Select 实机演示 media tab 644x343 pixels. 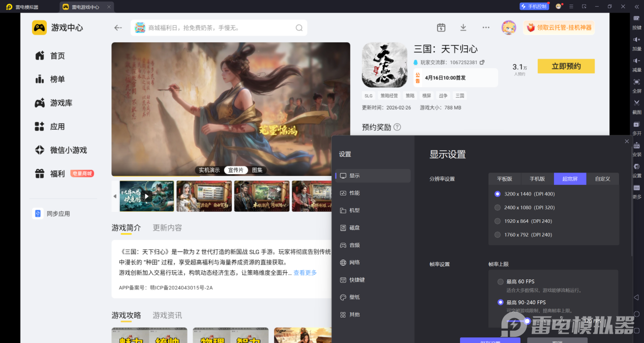coord(209,170)
